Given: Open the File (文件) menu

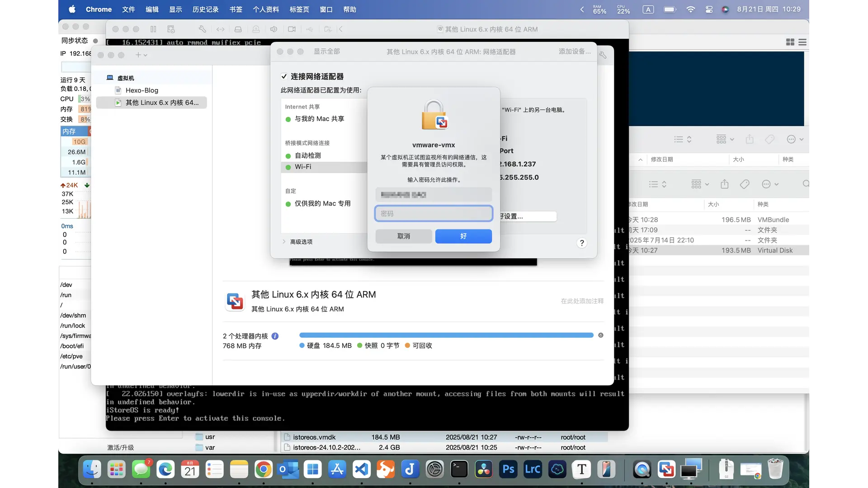Looking at the screenshot, I should click(x=128, y=9).
